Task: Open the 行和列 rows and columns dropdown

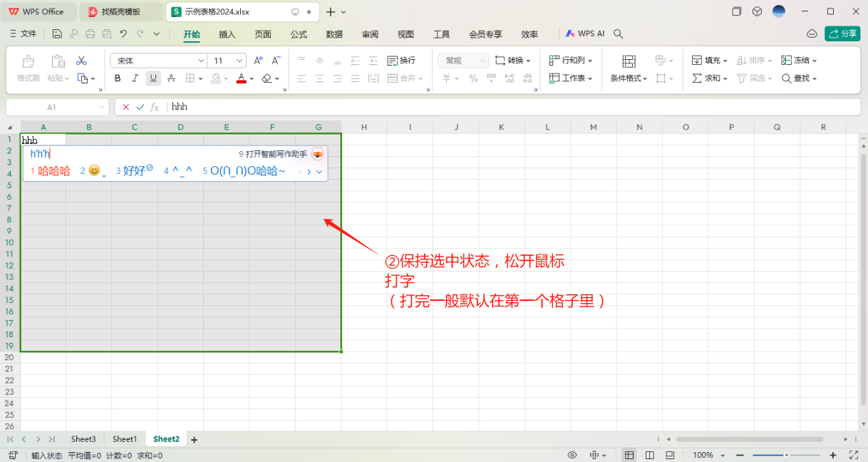Action: pos(572,61)
